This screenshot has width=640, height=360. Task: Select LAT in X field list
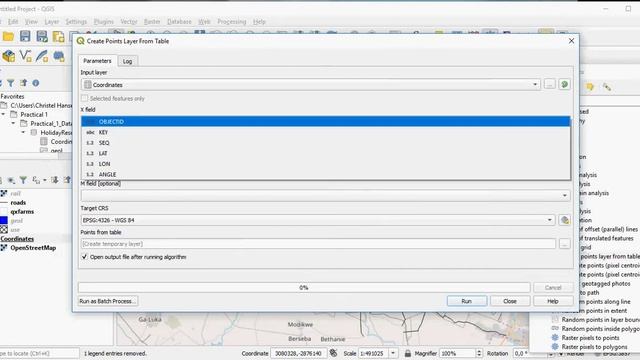coord(326,153)
